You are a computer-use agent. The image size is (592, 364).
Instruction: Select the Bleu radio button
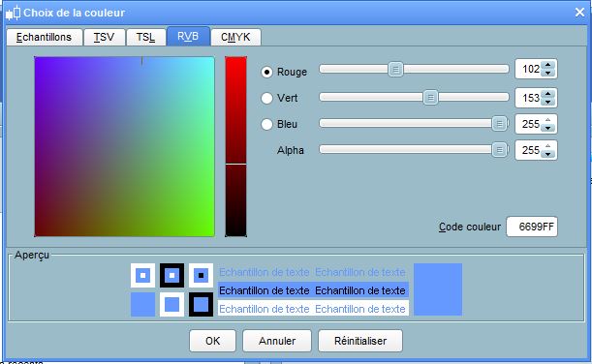click(266, 124)
